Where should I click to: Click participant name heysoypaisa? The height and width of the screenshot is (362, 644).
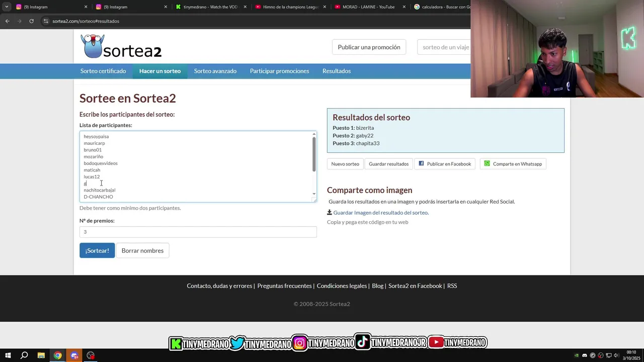96,136
